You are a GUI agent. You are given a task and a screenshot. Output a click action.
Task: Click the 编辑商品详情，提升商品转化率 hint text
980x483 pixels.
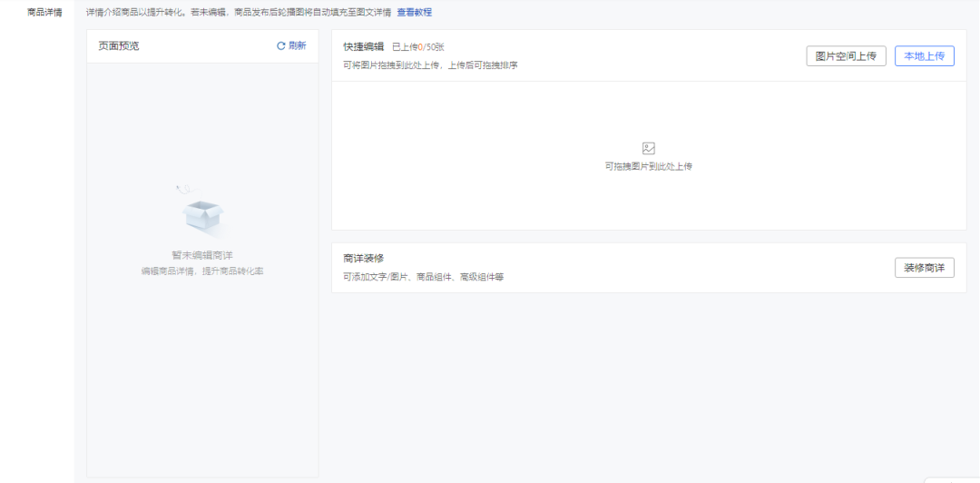click(x=201, y=271)
